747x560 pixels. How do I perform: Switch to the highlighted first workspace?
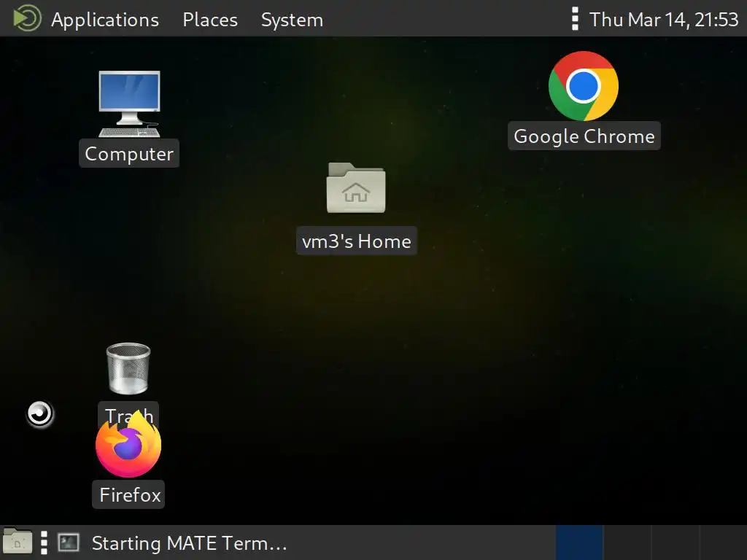tap(579, 542)
